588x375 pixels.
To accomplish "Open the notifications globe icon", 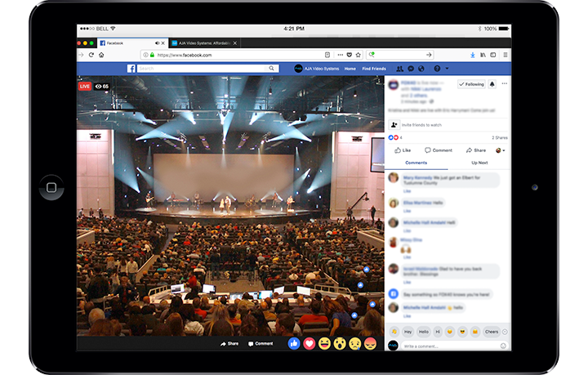I will [x=421, y=69].
